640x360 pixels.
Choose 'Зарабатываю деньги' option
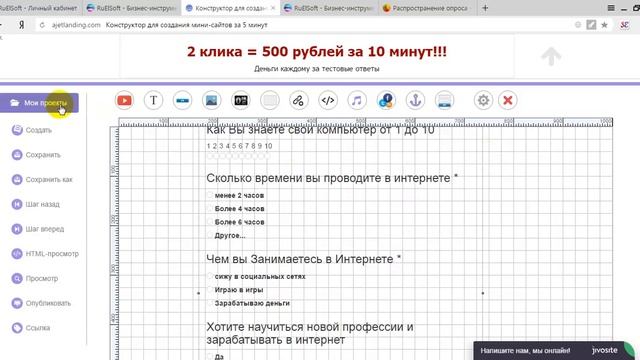pos(210,303)
